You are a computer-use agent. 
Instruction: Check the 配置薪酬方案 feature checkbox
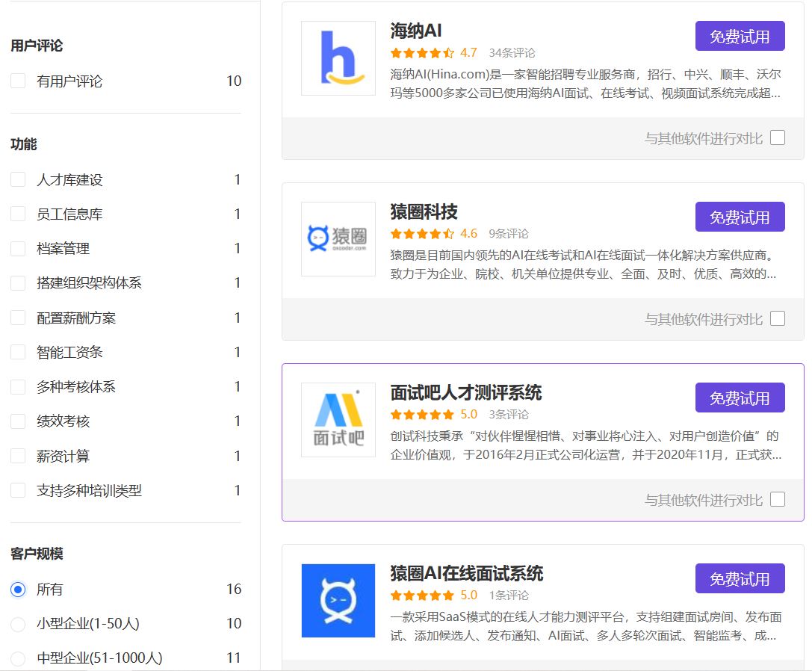[x=18, y=318]
